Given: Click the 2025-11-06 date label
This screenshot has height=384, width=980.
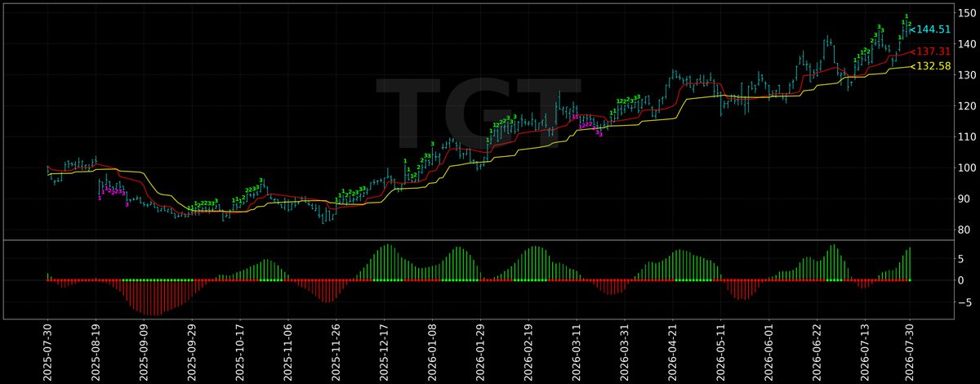Looking at the screenshot, I should 287,351.
